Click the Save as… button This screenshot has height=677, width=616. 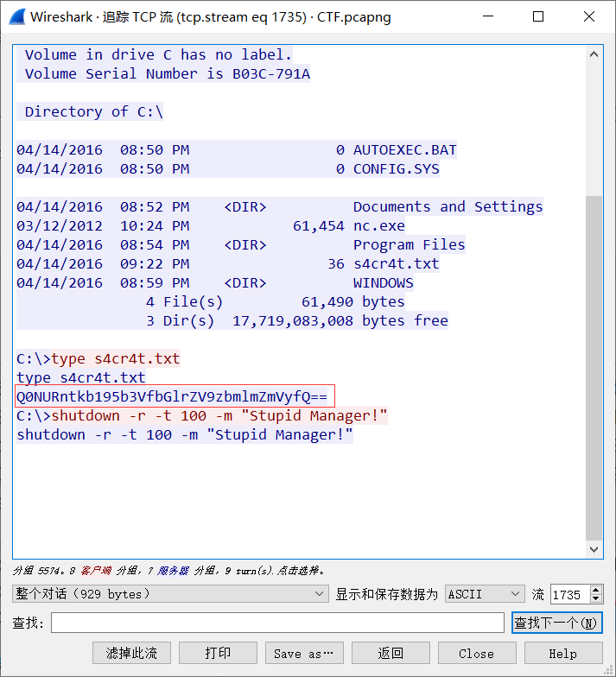point(304,653)
